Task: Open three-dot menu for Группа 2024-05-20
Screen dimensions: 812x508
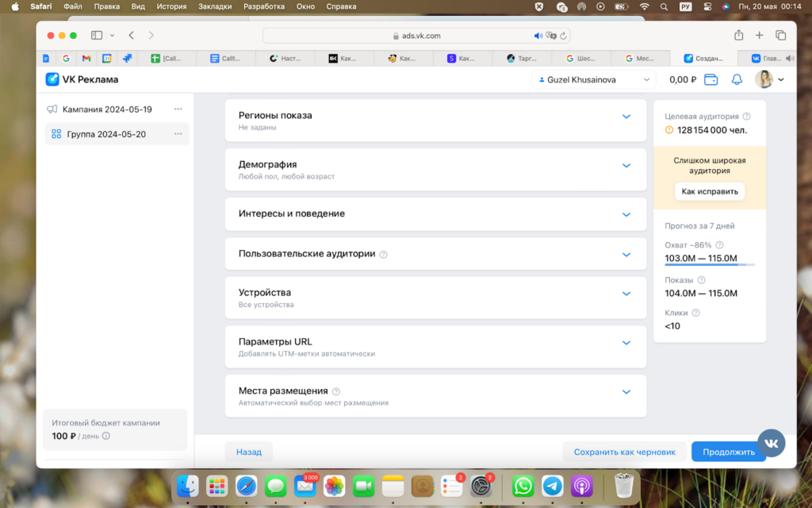Action: [178, 134]
